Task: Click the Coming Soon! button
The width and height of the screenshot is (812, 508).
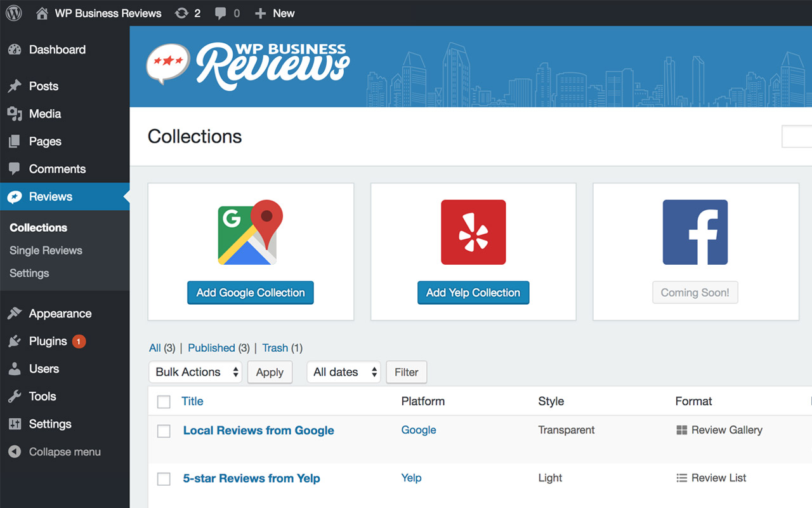Action: [x=695, y=293]
